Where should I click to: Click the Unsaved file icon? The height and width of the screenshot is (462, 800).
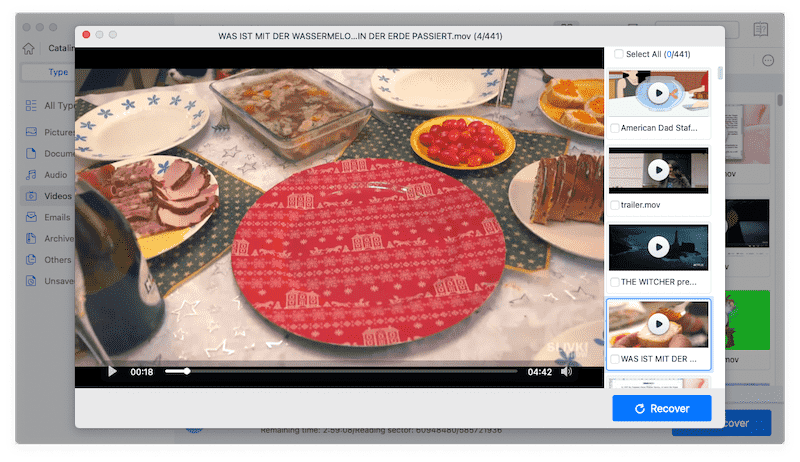(31, 281)
